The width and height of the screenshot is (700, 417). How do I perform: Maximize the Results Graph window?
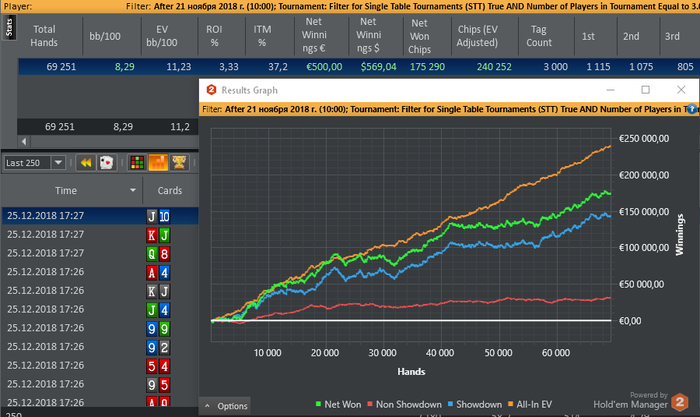[646, 90]
